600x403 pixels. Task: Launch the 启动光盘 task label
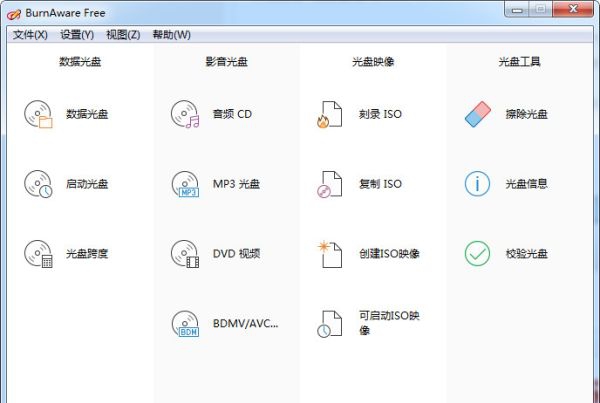click(x=87, y=184)
